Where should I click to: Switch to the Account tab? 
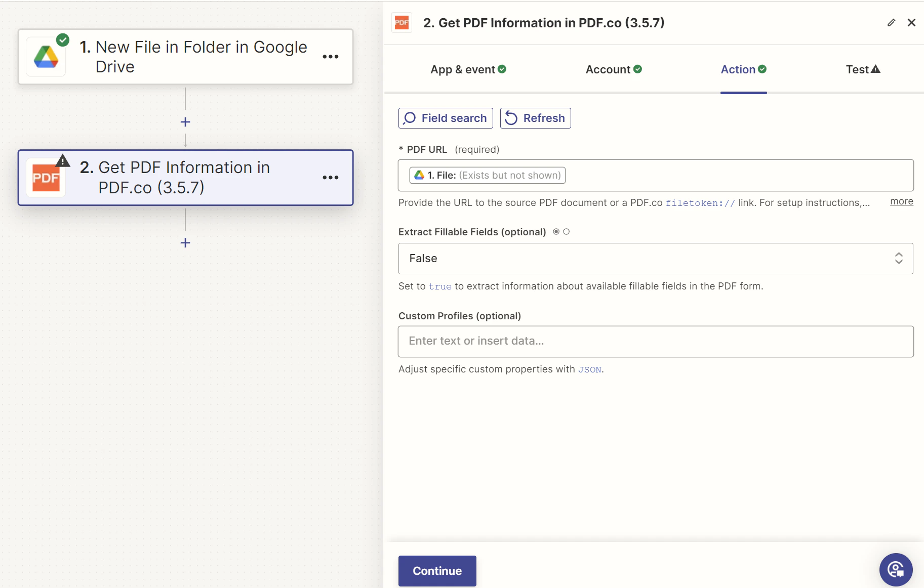pyautogui.click(x=614, y=69)
